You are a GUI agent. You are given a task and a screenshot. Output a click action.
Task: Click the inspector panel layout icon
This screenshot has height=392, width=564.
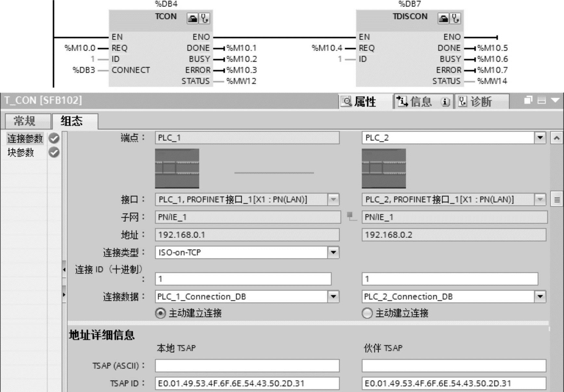542,100
